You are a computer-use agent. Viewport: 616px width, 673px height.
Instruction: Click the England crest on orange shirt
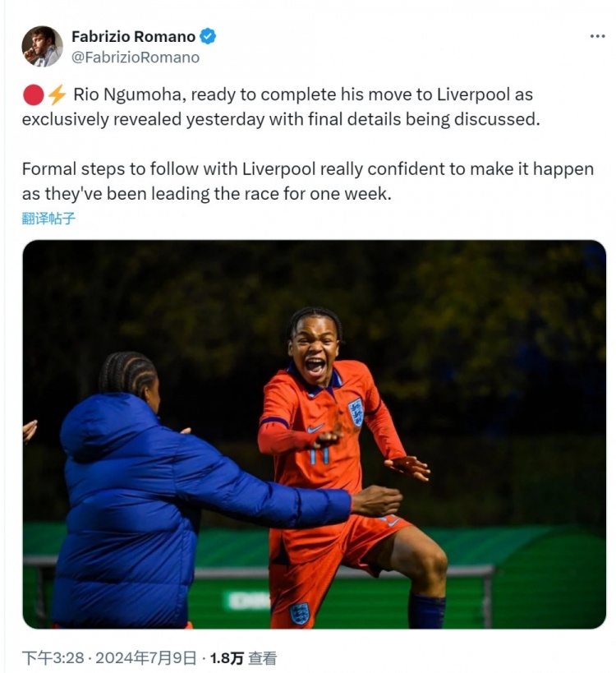pos(356,412)
